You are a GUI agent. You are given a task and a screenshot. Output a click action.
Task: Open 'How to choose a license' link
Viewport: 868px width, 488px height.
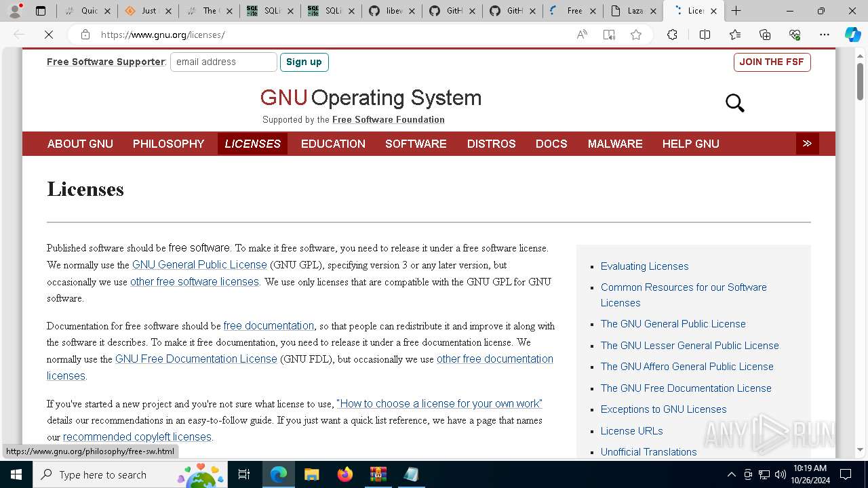[x=439, y=403]
